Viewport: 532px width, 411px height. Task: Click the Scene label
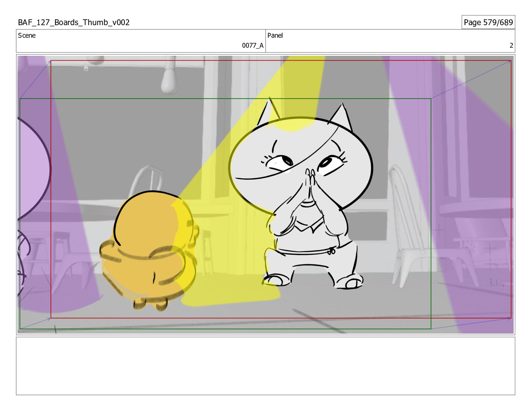pos(27,35)
